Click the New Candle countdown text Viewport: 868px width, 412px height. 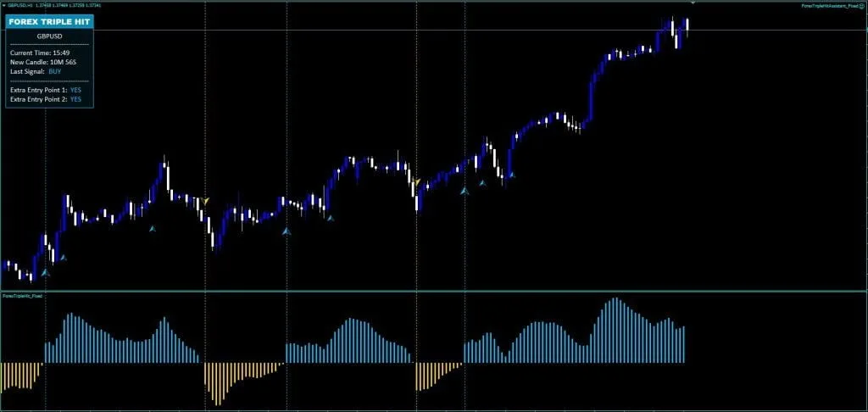[44, 62]
